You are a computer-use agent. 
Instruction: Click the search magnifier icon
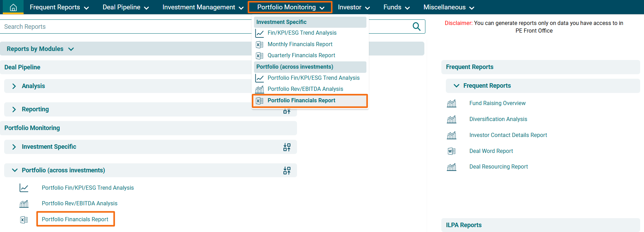coord(416,27)
